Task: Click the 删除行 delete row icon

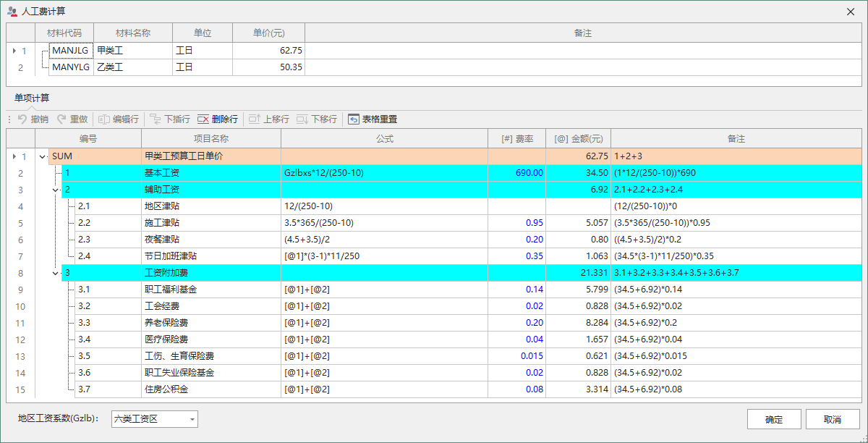Action: point(203,119)
